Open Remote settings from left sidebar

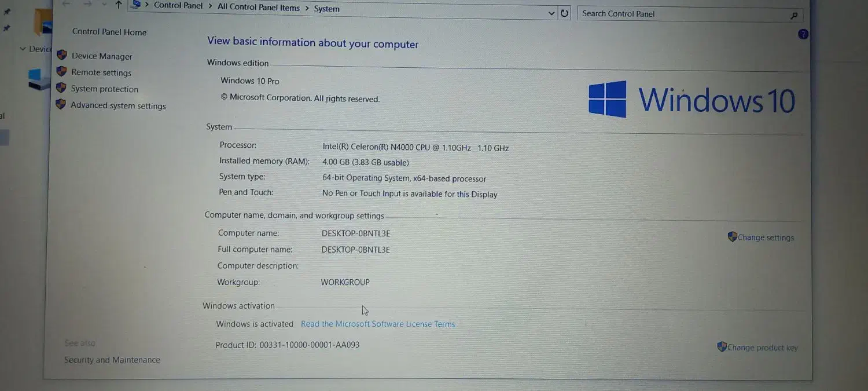point(101,73)
